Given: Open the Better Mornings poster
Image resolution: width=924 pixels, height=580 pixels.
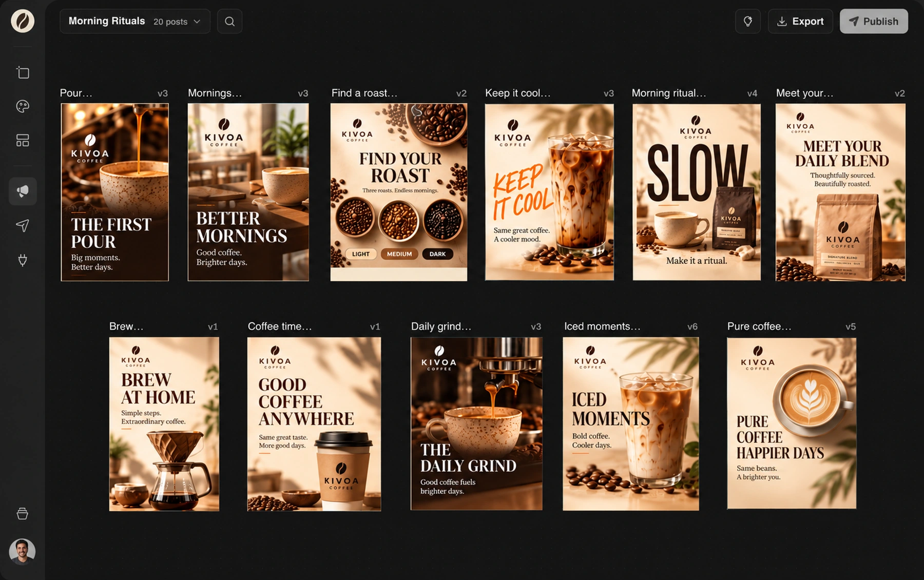Looking at the screenshot, I should [248, 192].
